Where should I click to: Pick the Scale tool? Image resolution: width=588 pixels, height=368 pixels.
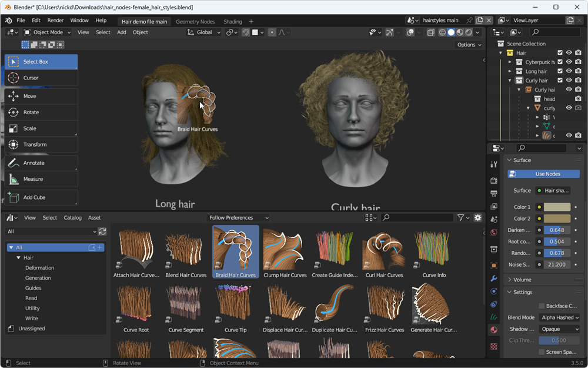(x=41, y=128)
